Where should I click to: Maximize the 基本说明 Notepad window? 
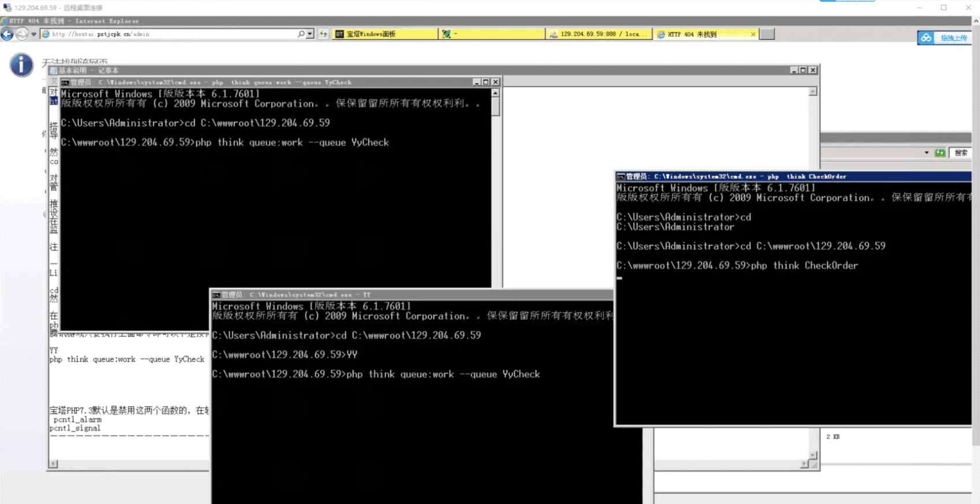click(x=803, y=70)
